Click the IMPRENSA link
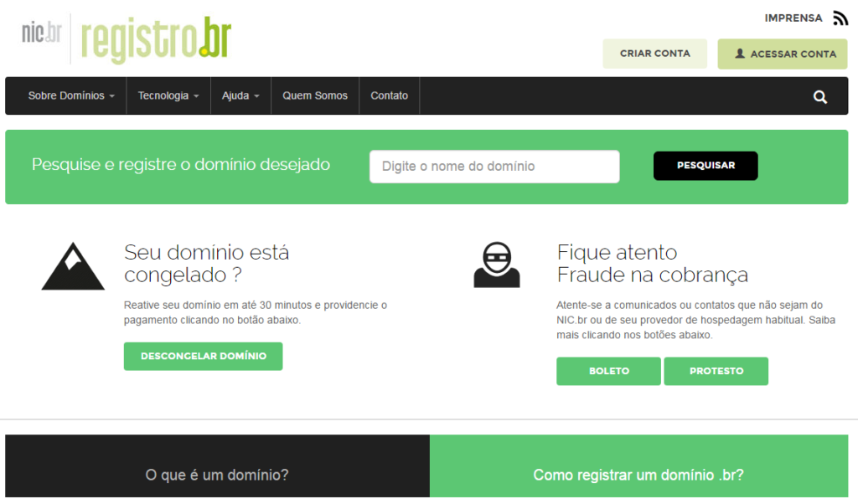 pos(793,18)
